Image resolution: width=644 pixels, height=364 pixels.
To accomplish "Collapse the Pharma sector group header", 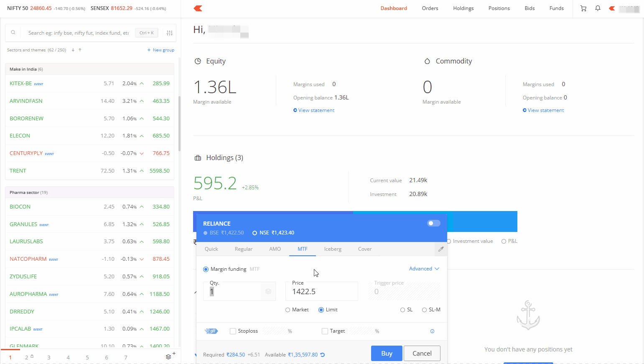I will (x=89, y=193).
